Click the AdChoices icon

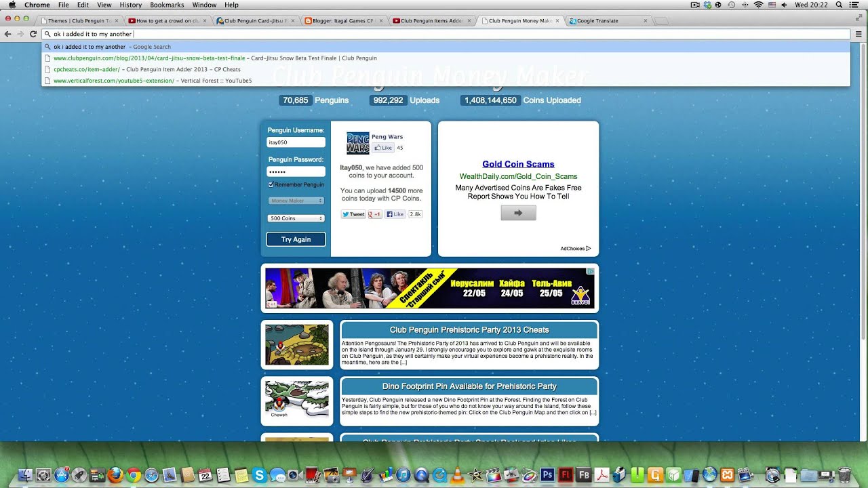[589, 249]
